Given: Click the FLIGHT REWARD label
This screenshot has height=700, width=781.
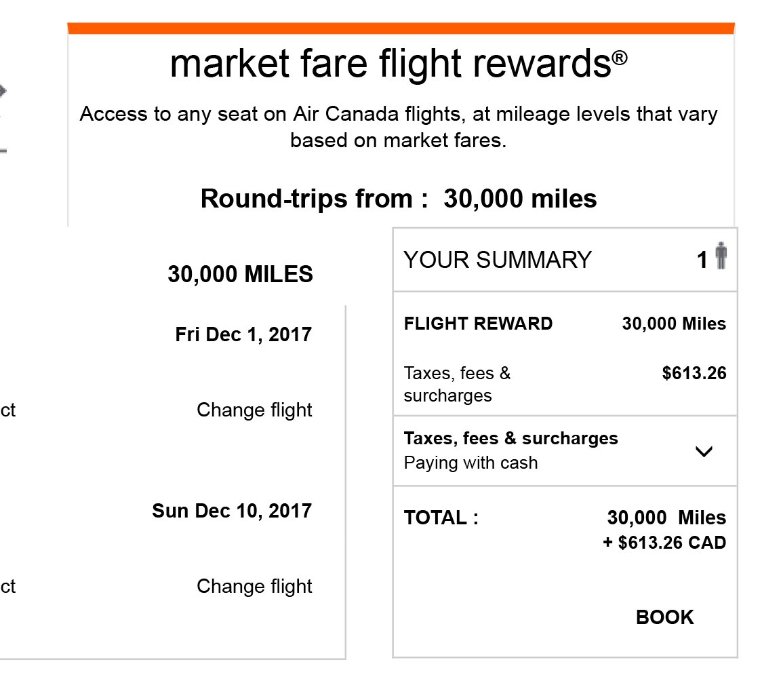Looking at the screenshot, I should point(478,324).
